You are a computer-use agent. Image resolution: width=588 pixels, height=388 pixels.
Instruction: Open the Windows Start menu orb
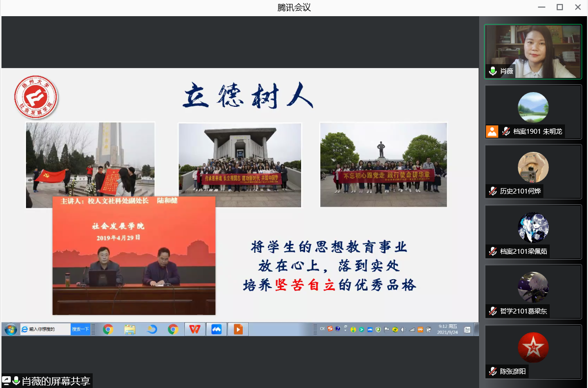[10, 329]
